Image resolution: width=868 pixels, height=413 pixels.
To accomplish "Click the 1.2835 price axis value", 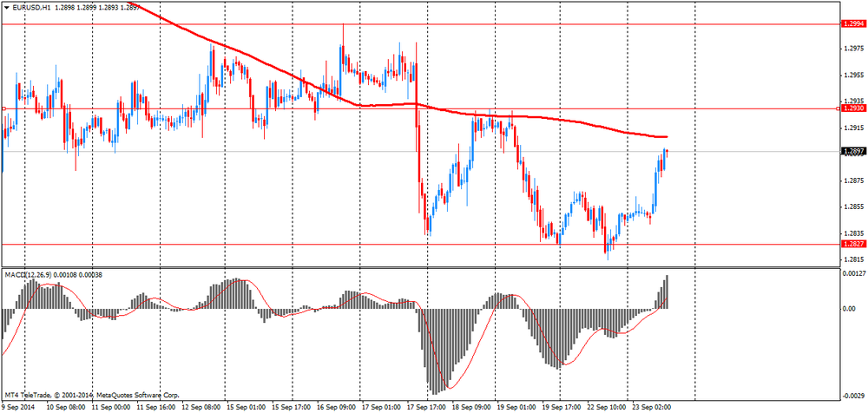I will [852, 233].
